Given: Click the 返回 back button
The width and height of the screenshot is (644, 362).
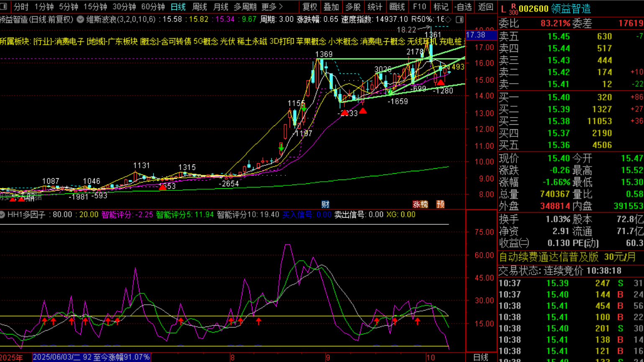Looking at the screenshot, I should coord(485,7).
